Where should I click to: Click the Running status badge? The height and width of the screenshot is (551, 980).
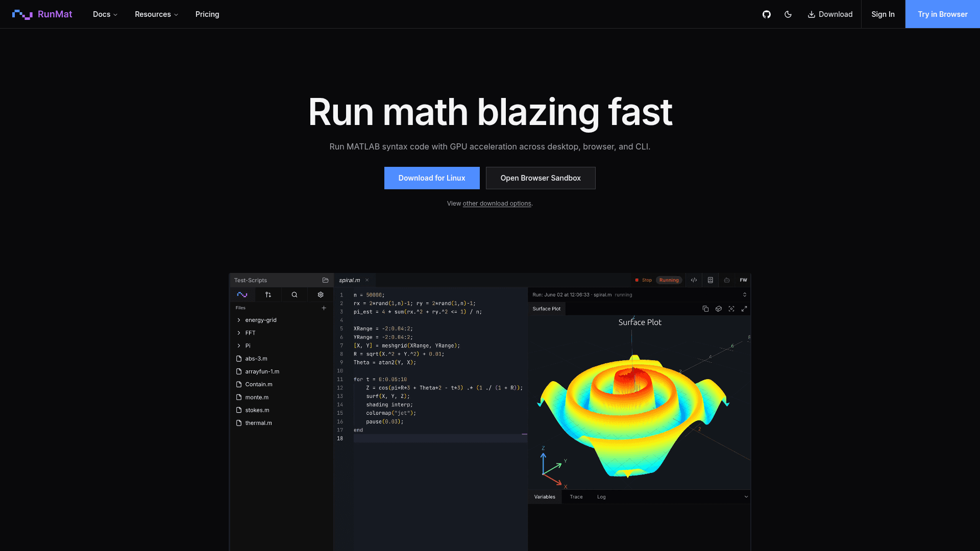click(669, 280)
